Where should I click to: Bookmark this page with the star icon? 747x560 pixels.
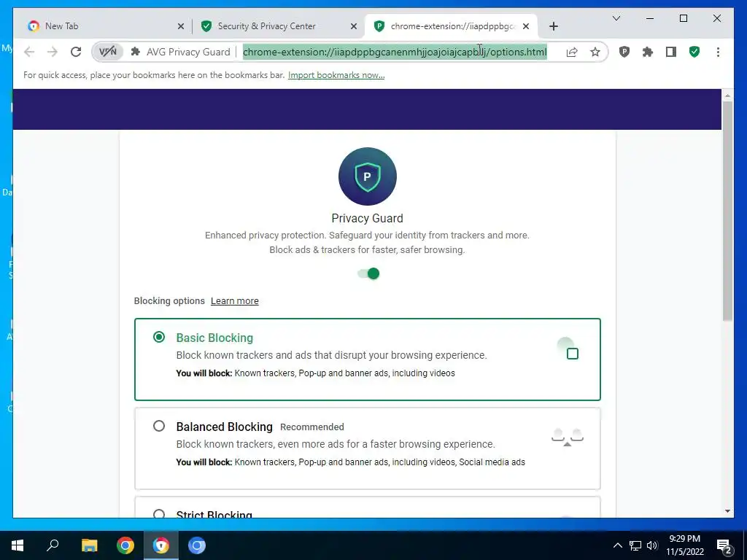(595, 52)
